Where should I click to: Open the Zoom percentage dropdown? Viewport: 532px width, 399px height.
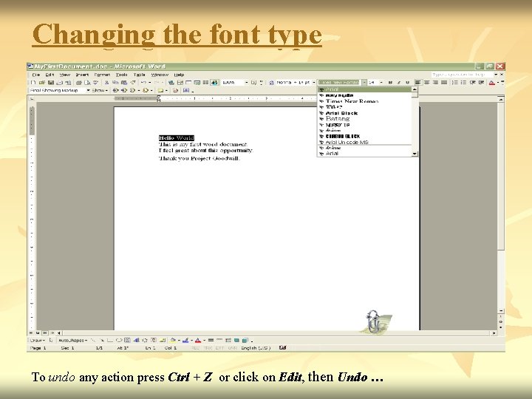point(247,83)
